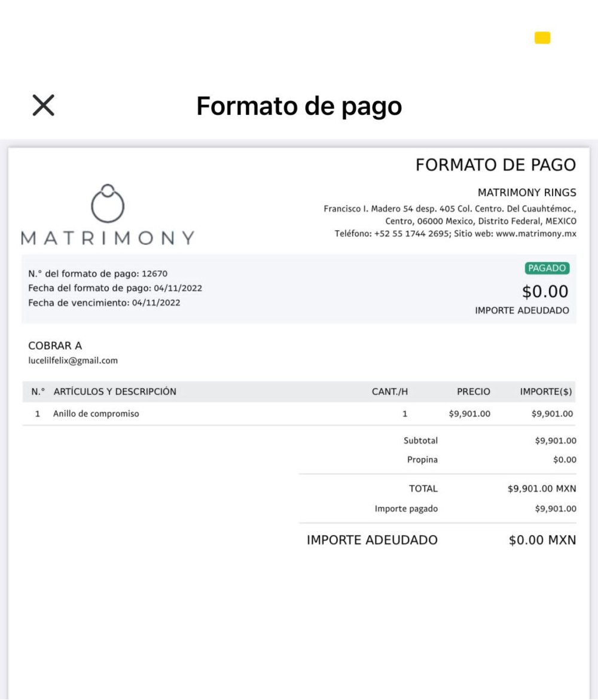Click the Importe pagado amount
The image size is (598, 700).
pyautogui.click(x=556, y=509)
